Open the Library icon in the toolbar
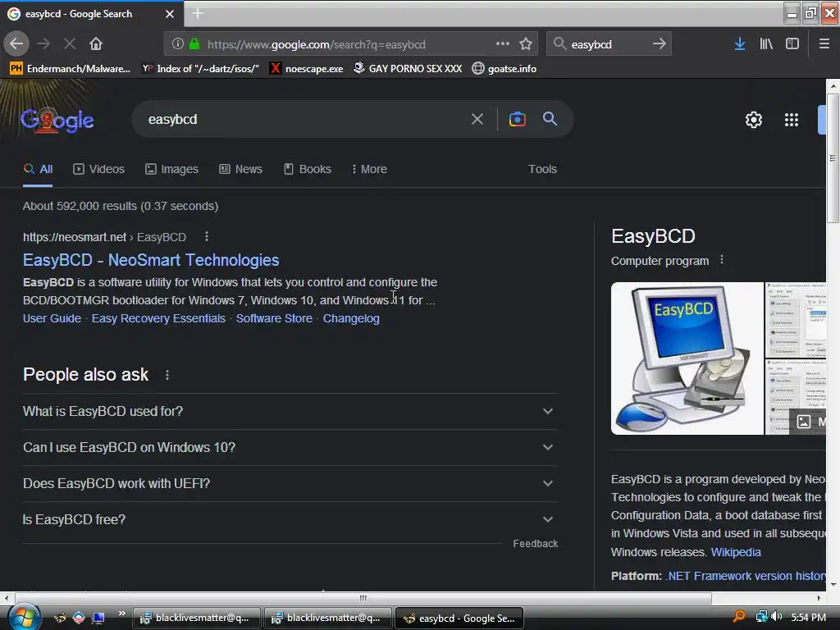This screenshot has height=630, width=840. coord(766,44)
